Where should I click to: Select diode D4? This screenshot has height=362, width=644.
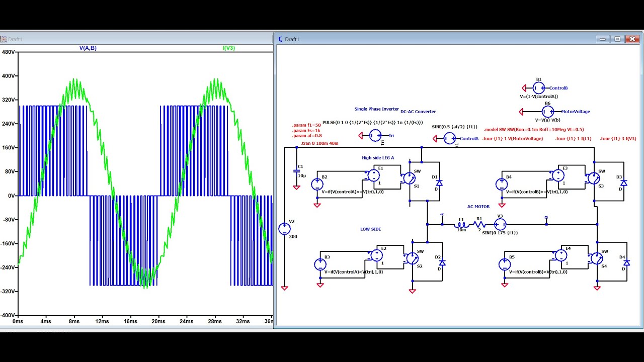(627, 263)
